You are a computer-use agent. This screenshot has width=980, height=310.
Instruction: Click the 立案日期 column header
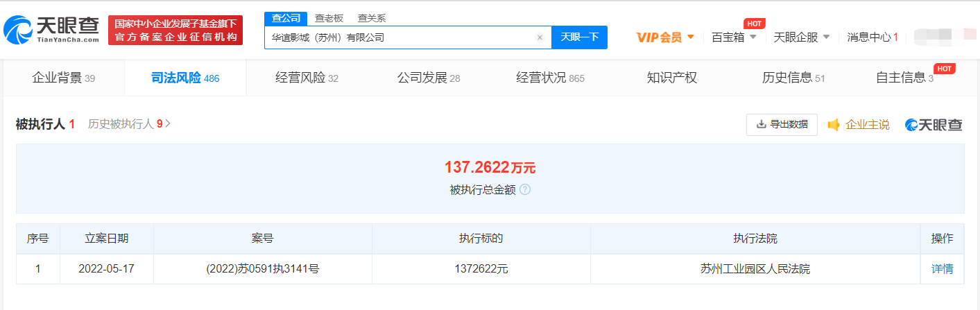[x=107, y=239]
